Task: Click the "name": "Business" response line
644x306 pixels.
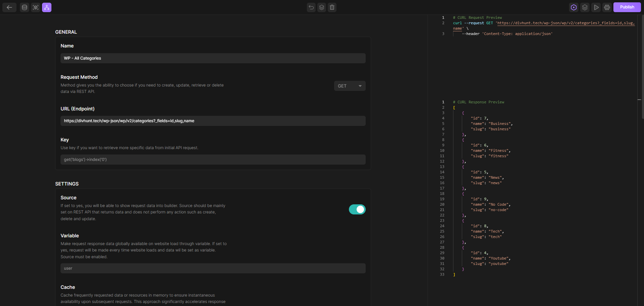Action: click(x=492, y=124)
